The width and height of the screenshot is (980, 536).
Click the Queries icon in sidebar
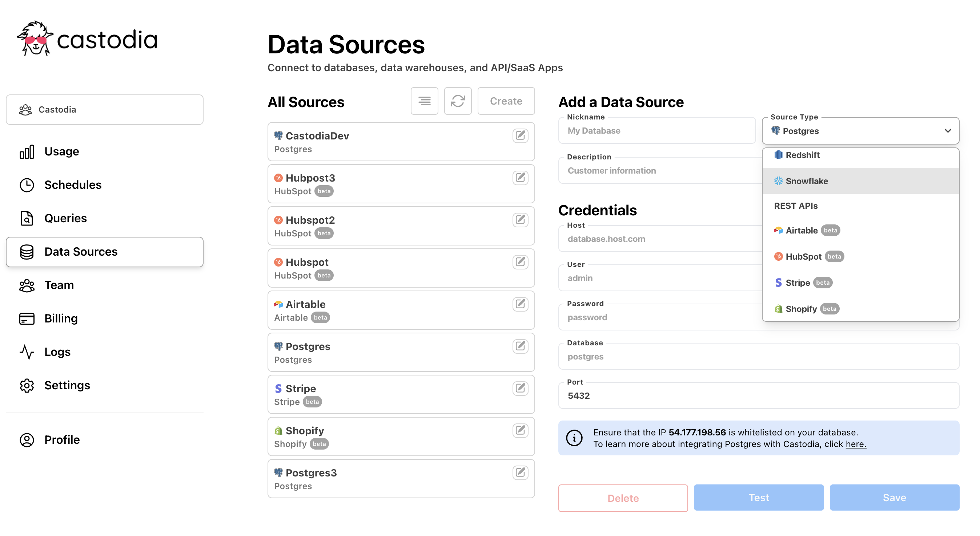(27, 218)
